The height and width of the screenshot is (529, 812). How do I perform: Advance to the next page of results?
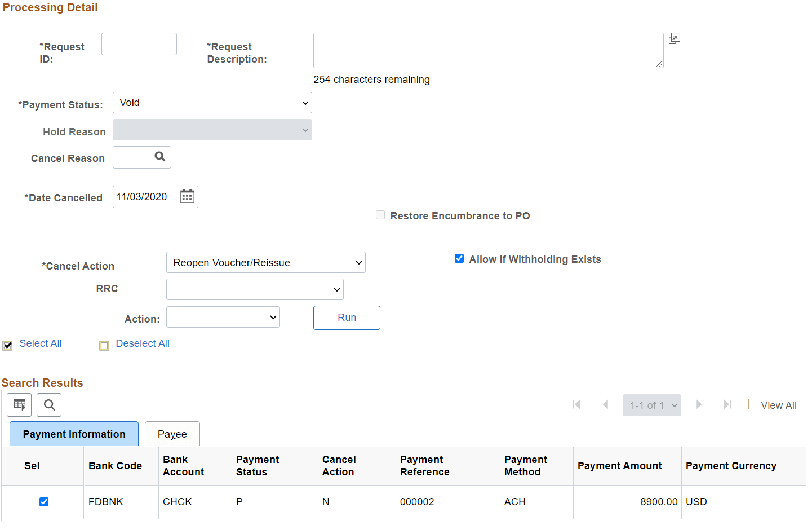tap(699, 404)
